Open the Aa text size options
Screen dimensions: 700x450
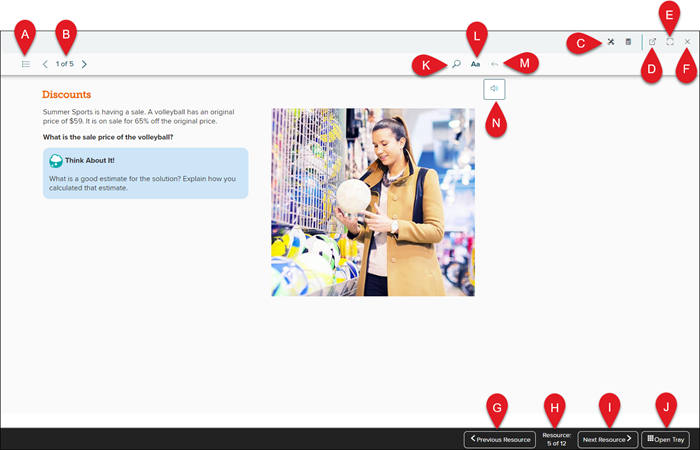tap(476, 64)
